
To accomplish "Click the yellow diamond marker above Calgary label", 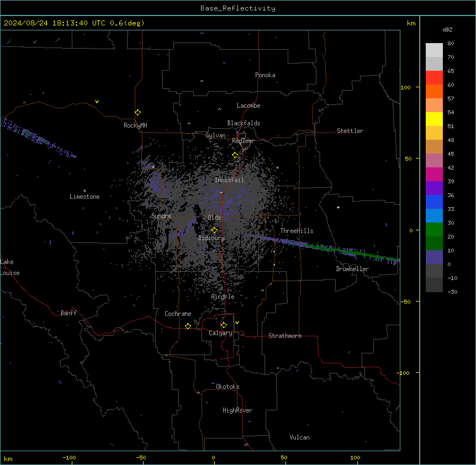I will pyautogui.click(x=224, y=325).
